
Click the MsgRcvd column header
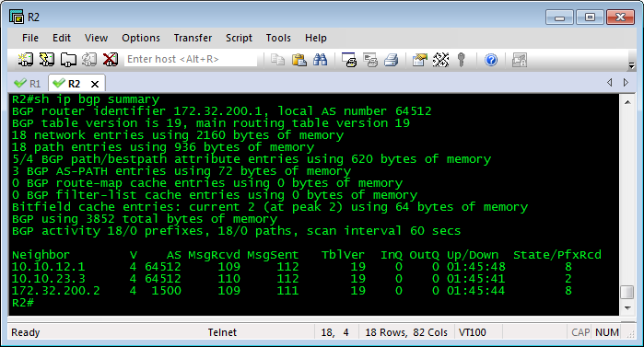point(214,255)
